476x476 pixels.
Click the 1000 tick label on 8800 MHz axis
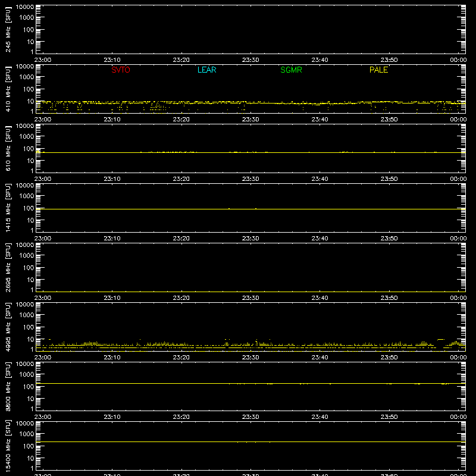click(x=27, y=375)
